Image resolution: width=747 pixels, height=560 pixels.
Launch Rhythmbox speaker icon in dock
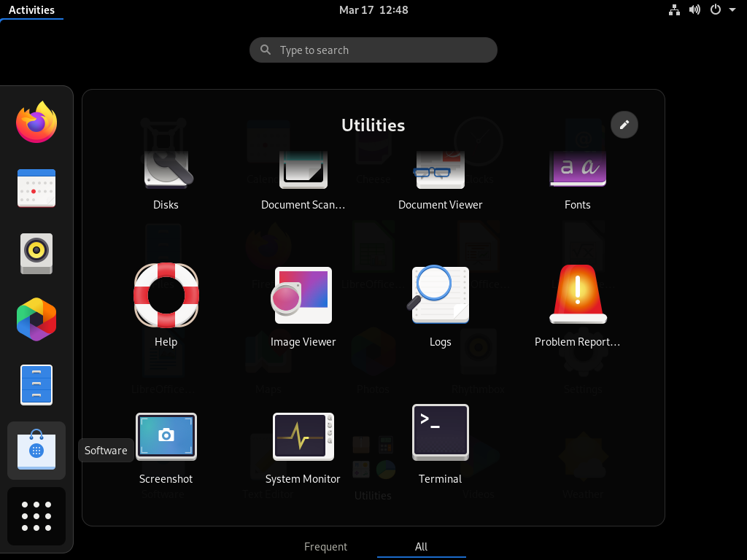pos(36,254)
